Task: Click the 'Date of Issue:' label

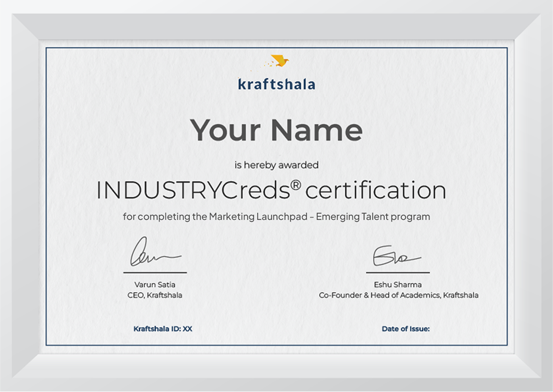Action: coord(406,329)
